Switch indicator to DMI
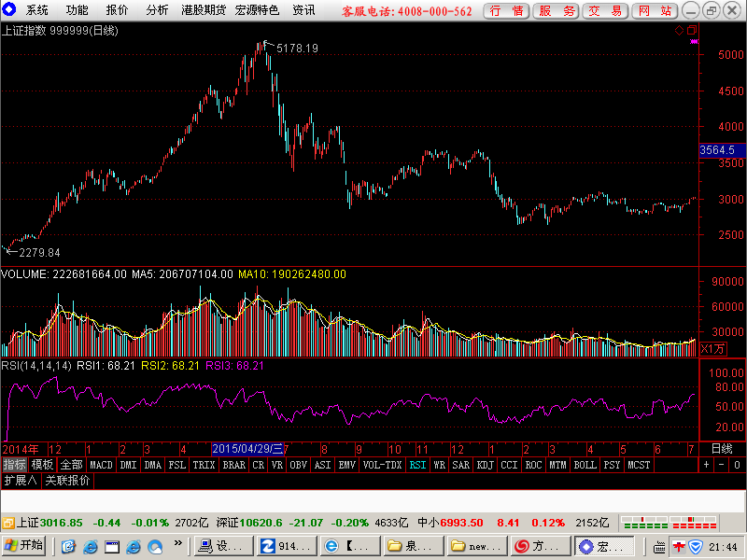Viewport: 747px width, 560px height. [x=128, y=465]
